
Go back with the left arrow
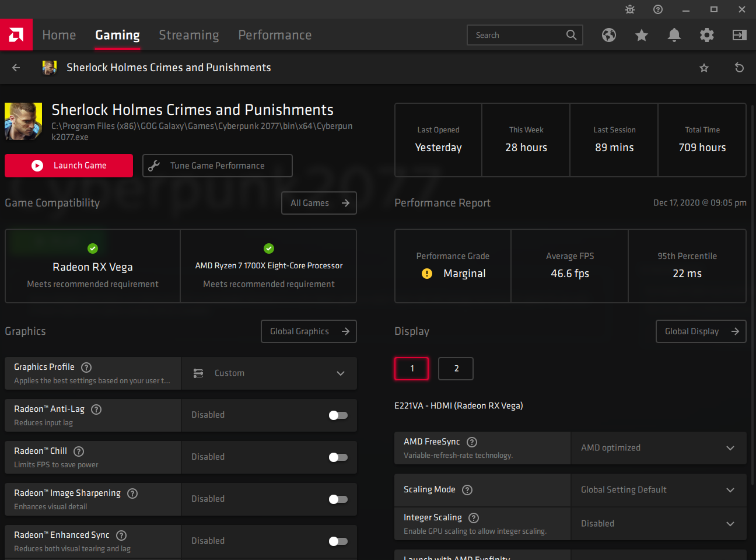tap(16, 68)
